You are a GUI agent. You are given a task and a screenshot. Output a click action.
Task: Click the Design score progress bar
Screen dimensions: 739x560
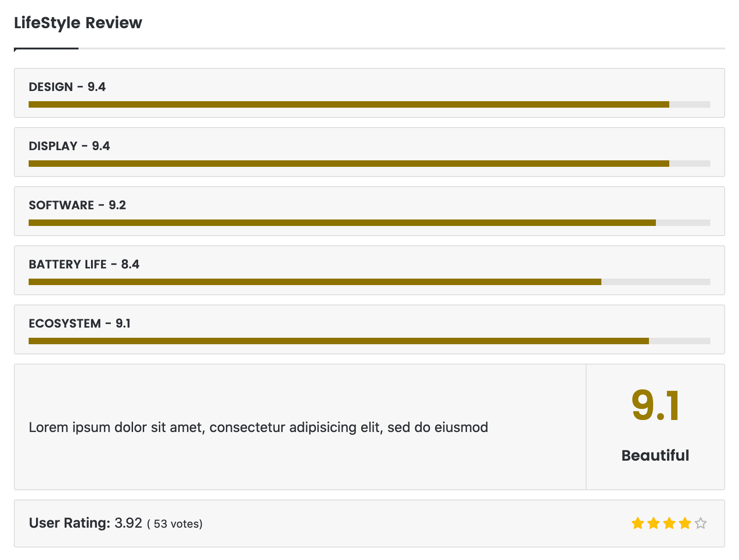click(x=369, y=104)
